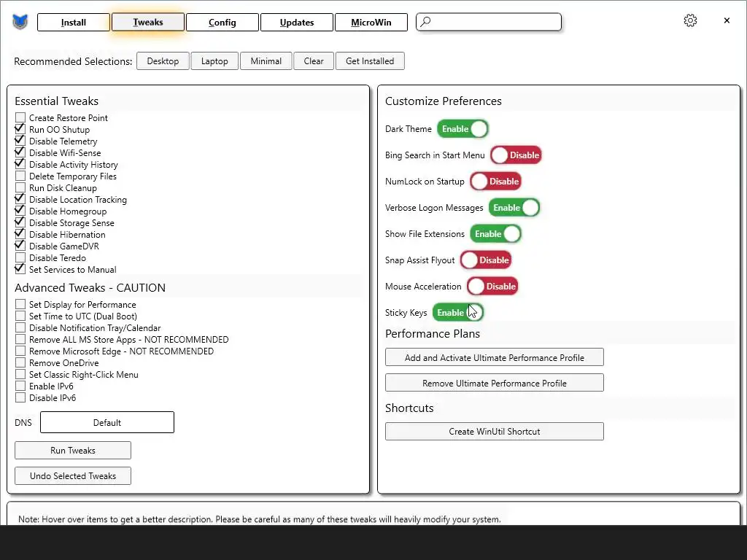Toggle NumLock on Startup switch
The height and width of the screenshot is (560, 747).
(495, 182)
